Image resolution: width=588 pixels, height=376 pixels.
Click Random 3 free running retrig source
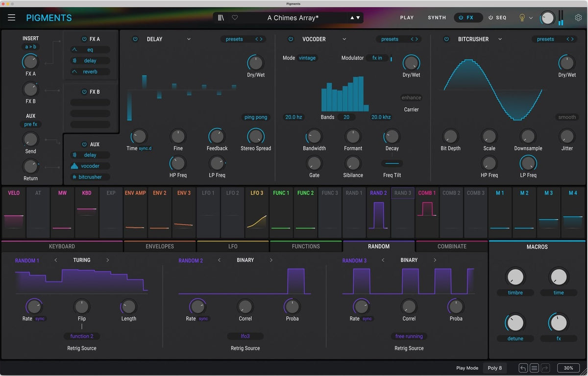click(x=409, y=336)
